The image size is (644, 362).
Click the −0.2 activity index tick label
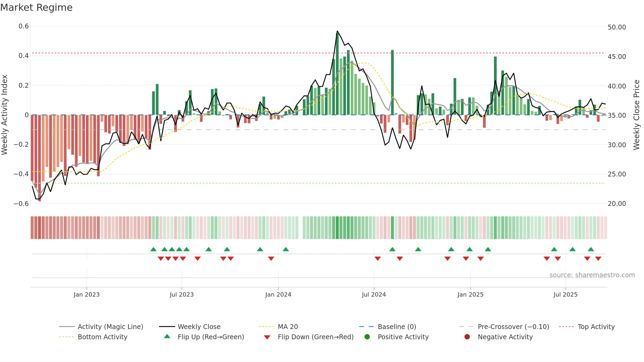(x=21, y=144)
